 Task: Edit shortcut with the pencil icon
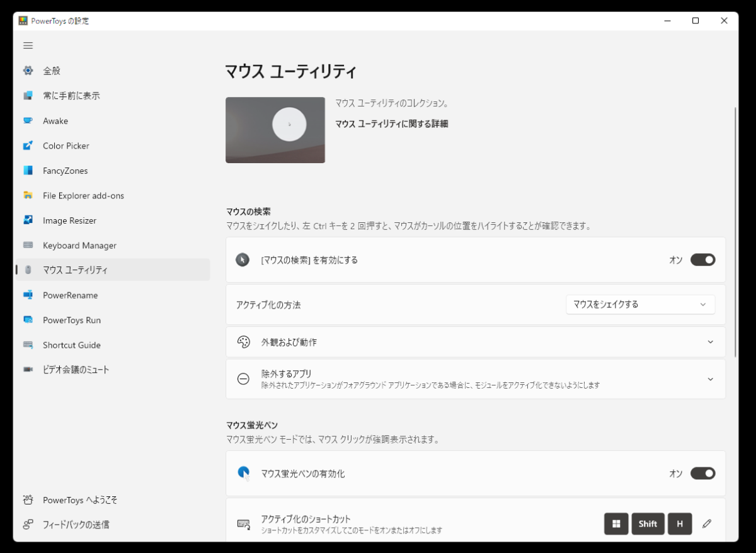point(707,524)
